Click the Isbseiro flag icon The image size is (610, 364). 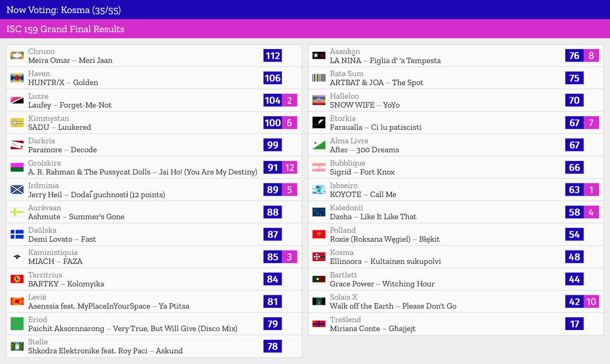pos(319,190)
